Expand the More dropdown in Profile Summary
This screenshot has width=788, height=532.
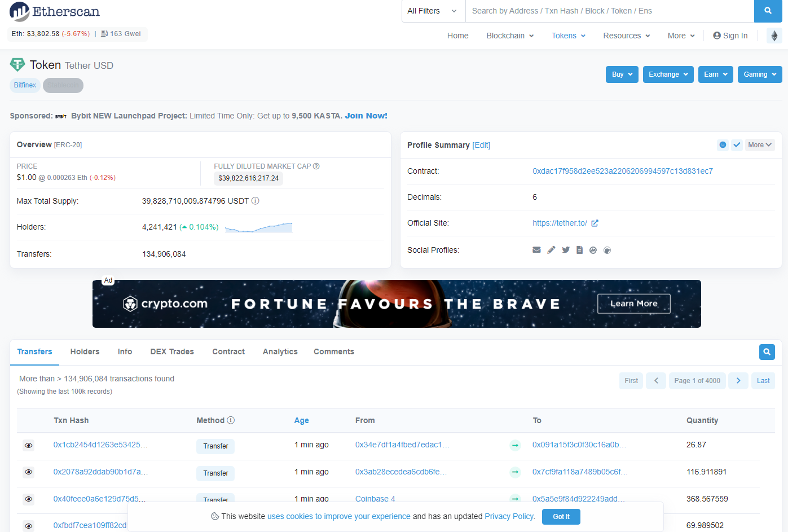(x=759, y=145)
